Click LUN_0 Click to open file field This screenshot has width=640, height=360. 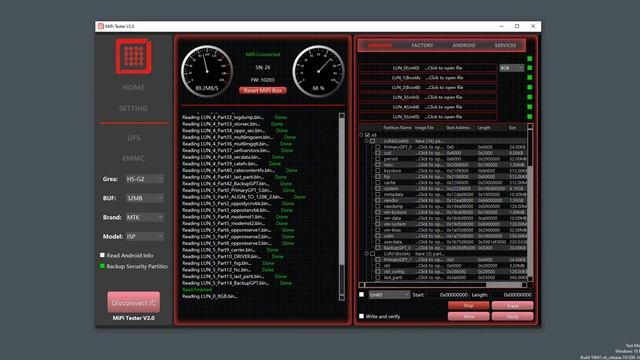click(x=427, y=68)
